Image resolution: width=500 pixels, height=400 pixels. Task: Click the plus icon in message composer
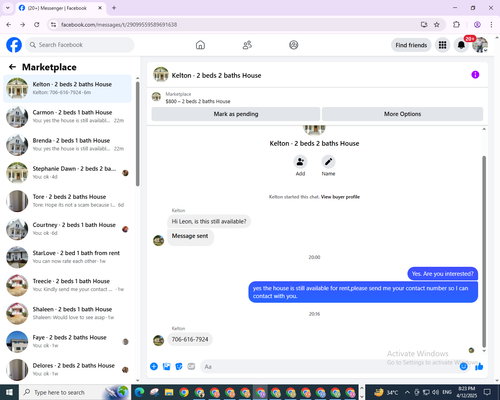[x=154, y=366]
